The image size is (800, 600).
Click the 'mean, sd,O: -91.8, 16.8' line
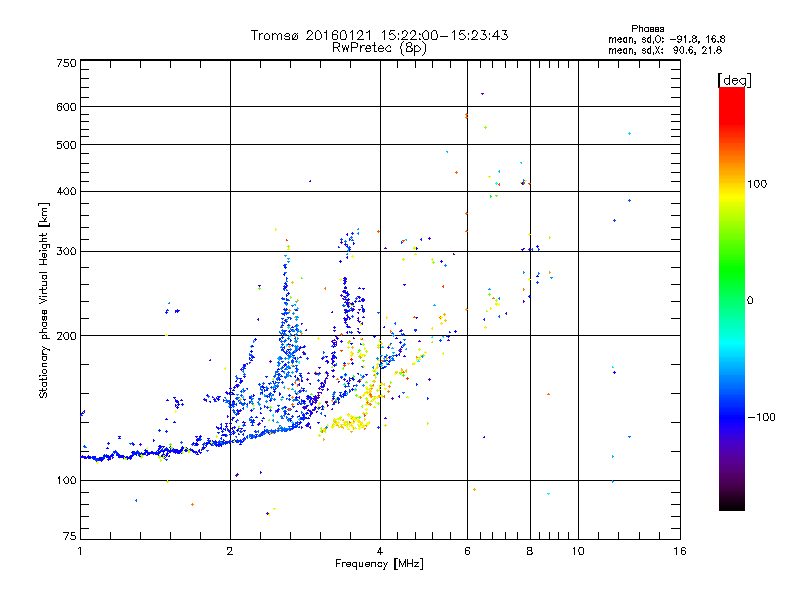[666, 39]
